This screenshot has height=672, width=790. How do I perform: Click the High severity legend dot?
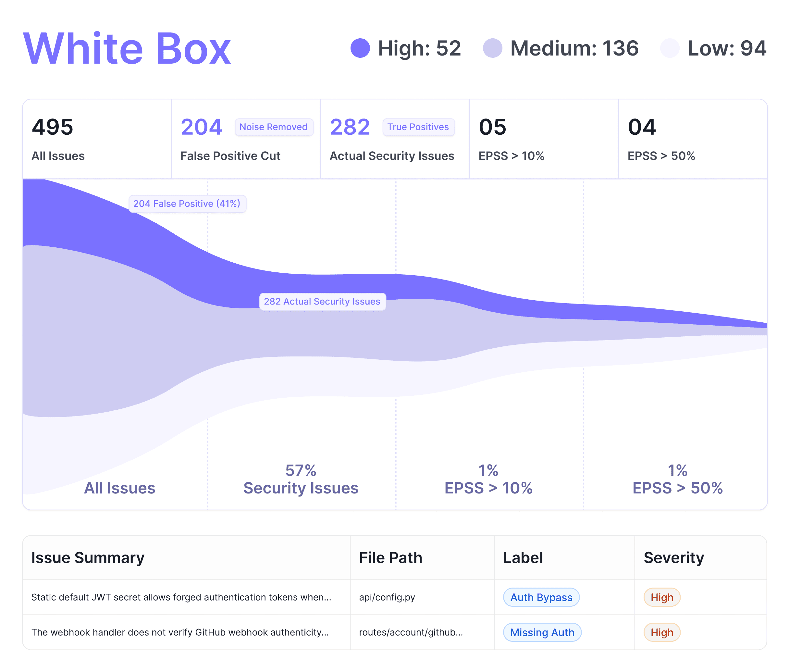pos(360,48)
